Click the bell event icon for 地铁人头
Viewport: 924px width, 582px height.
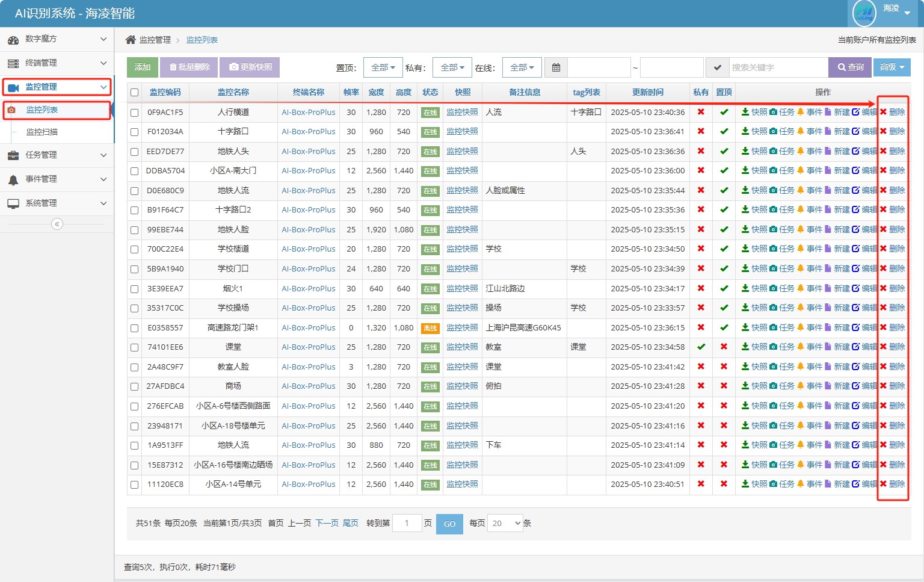(x=801, y=151)
